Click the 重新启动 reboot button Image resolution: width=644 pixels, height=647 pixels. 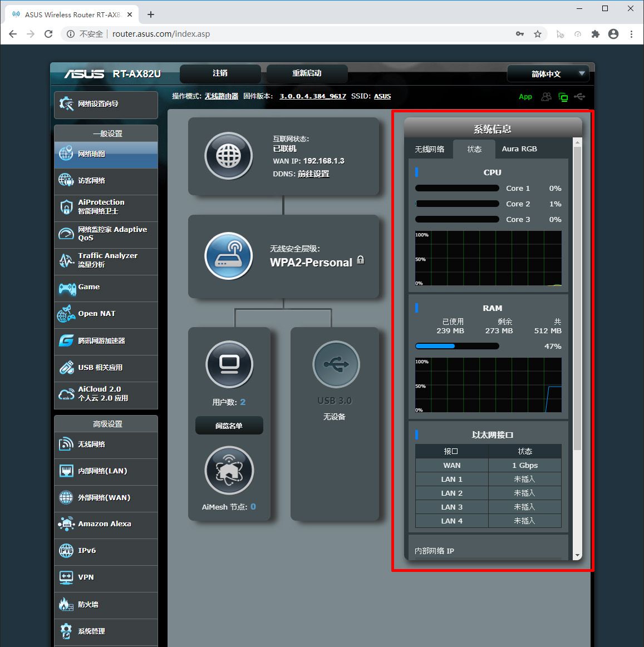coord(307,73)
